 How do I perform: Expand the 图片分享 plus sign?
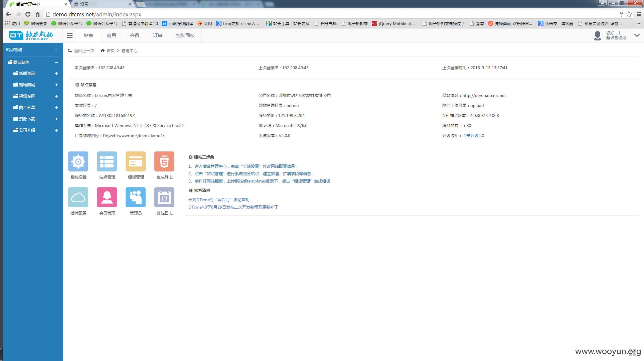56,108
